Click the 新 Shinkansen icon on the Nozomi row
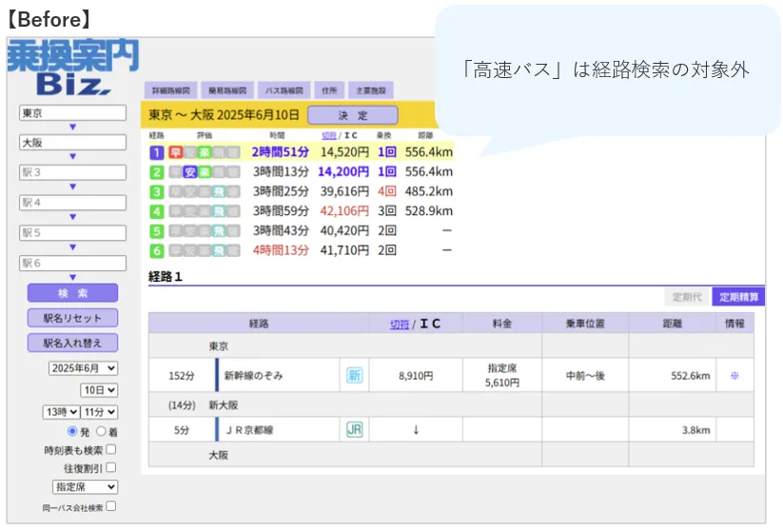Image resolution: width=783 pixels, height=532 pixels. click(x=354, y=376)
